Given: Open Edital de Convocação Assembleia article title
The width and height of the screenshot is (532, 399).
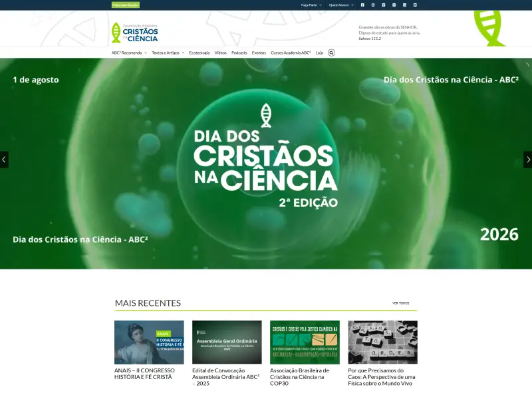Looking at the screenshot, I should coord(226,377).
